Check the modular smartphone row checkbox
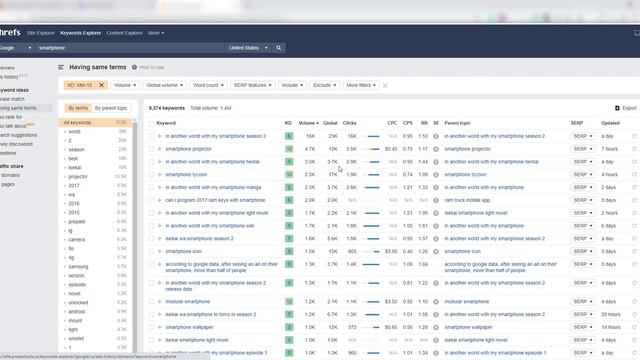Screen dimensions: 640x360 [151, 302]
